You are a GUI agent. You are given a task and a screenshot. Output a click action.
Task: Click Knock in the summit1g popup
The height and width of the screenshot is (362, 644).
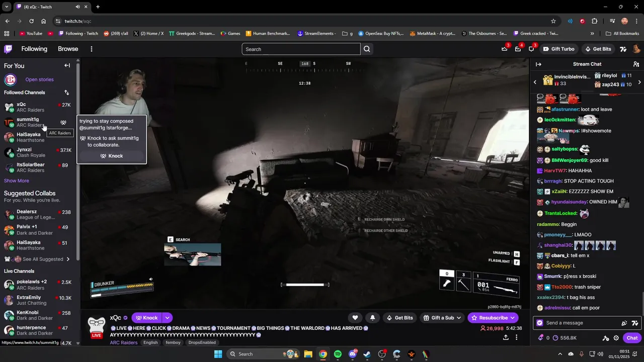[x=112, y=156]
